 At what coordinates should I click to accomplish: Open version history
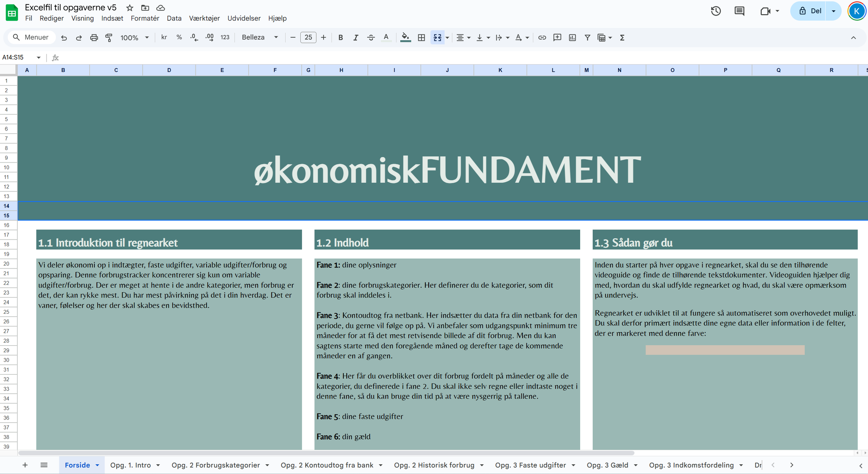coord(716,11)
